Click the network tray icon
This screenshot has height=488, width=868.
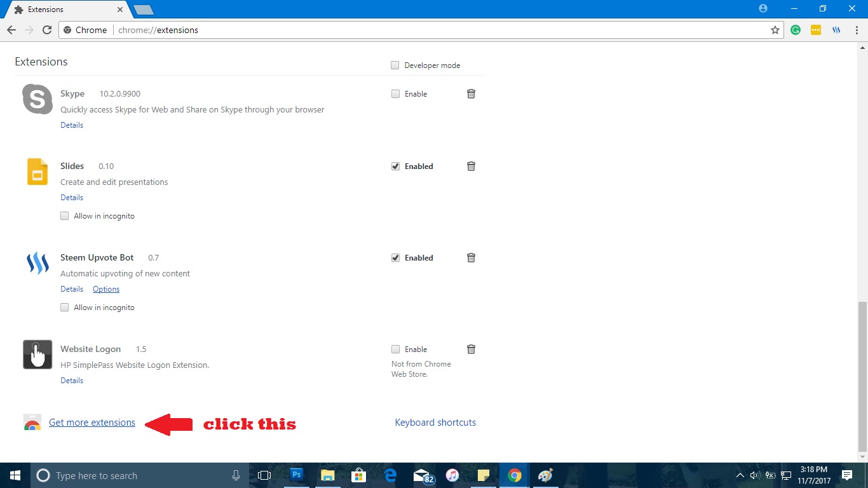[786, 475]
